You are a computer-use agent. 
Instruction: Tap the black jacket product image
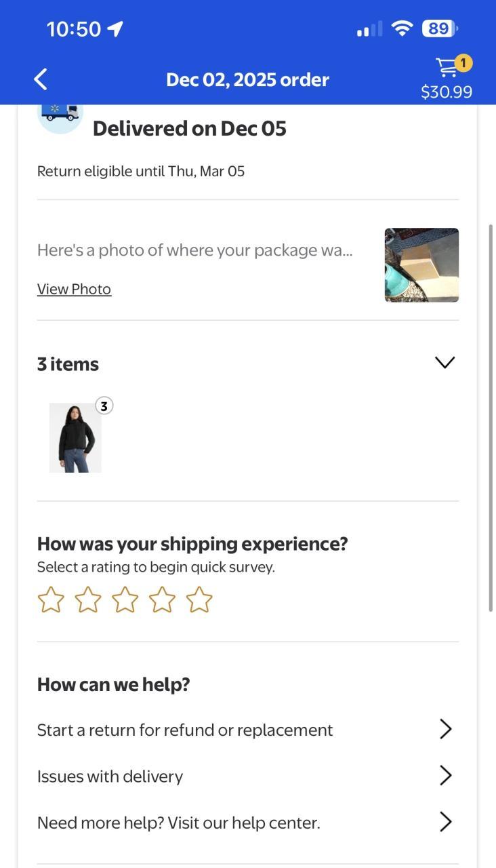click(x=75, y=437)
